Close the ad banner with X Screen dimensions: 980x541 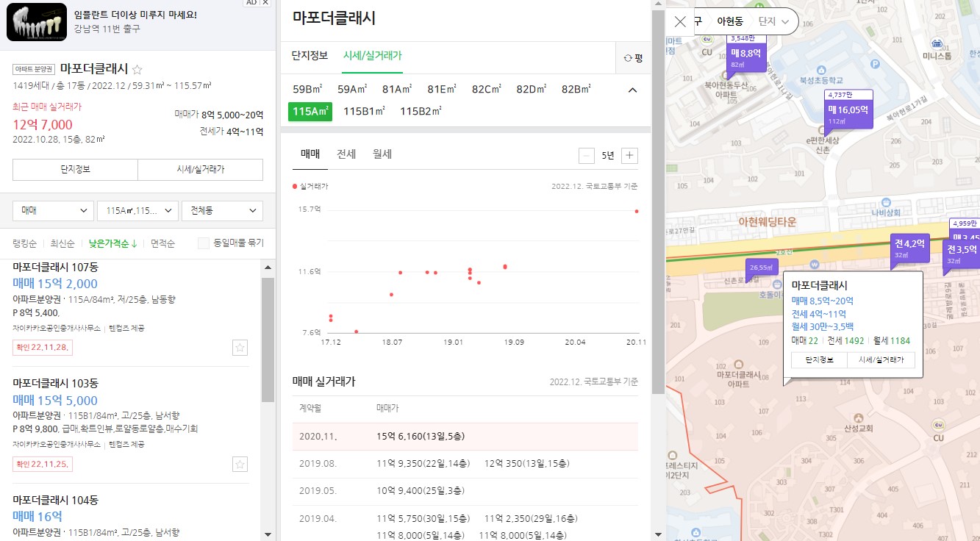coord(266,3)
